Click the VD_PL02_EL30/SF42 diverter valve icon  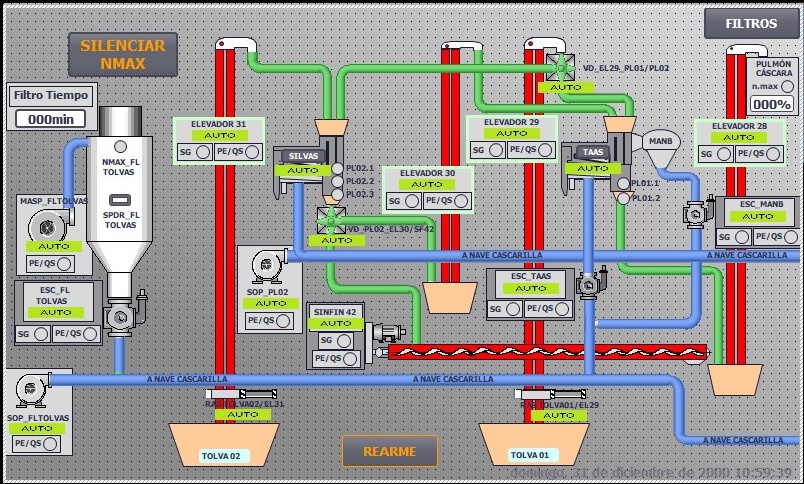(331, 220)
